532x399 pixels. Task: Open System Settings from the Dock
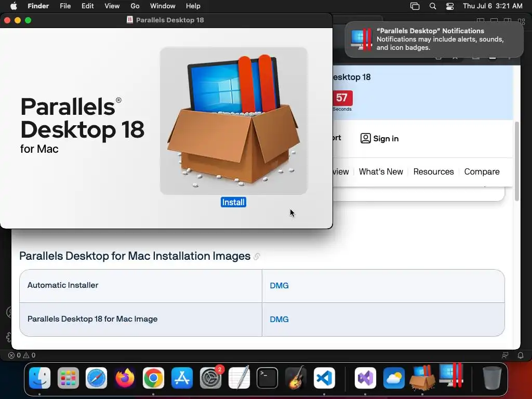pyautogui.click(x=210, y=378)
